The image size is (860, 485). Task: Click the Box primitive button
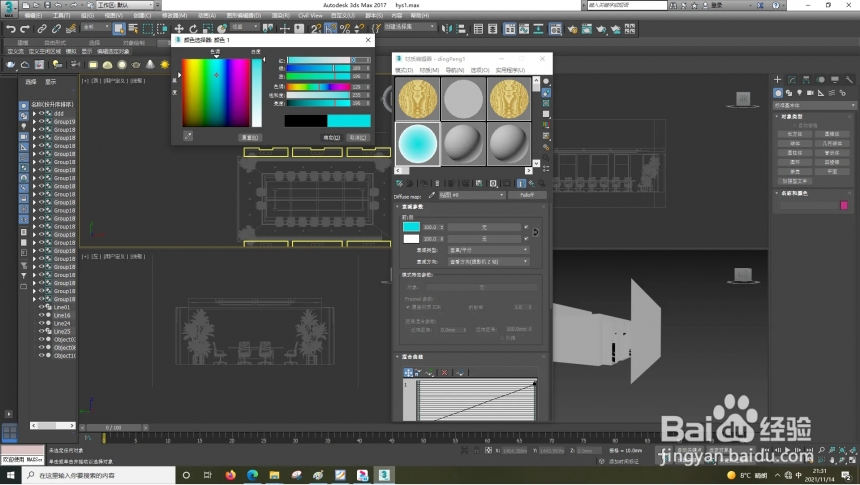(795, 134)
